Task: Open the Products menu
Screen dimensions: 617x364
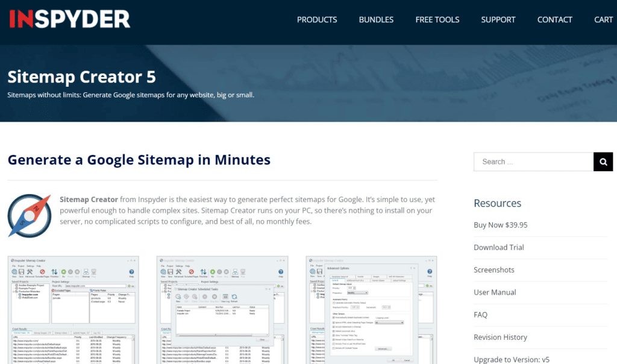Action: [x=317, y=20]
